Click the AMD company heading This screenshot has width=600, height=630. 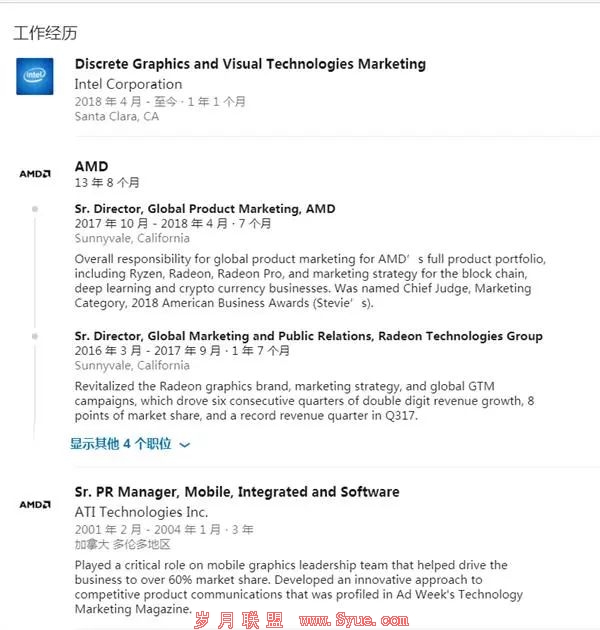(x=91, y=166)
